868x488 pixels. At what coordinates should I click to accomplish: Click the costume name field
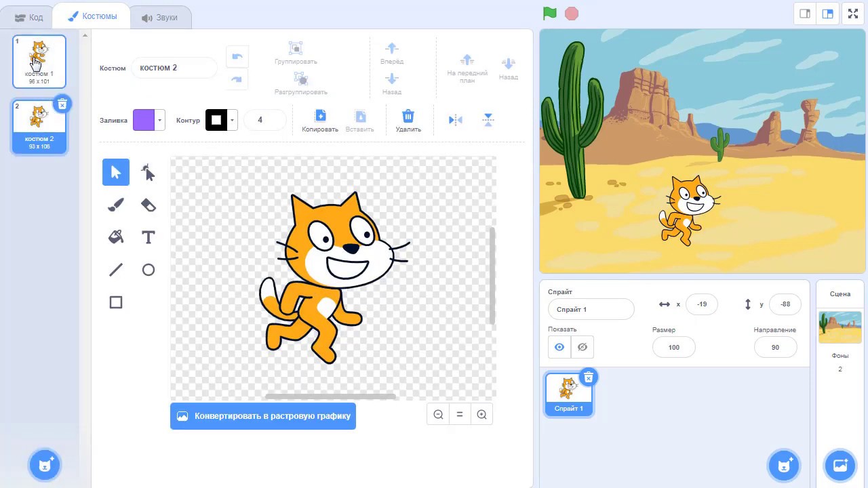[x=174, y=68]
